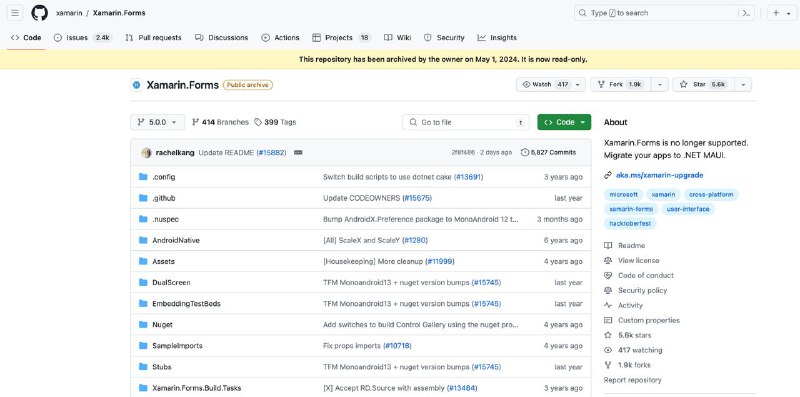Open the Projects tab
The image size is (800, 397).
(341, 38)
